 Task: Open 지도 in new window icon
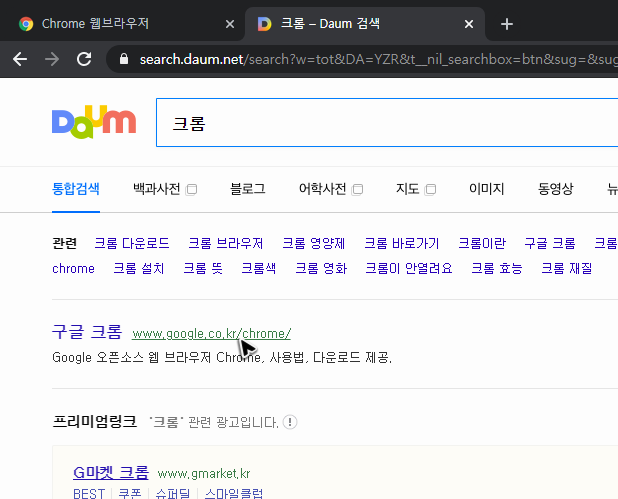pyautogui.click(x=430, y=190)
